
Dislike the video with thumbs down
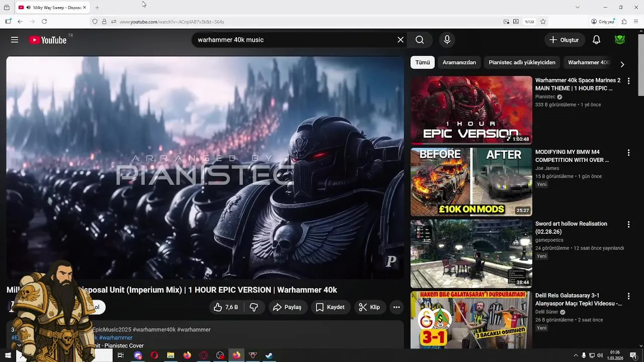click(254, 307)
